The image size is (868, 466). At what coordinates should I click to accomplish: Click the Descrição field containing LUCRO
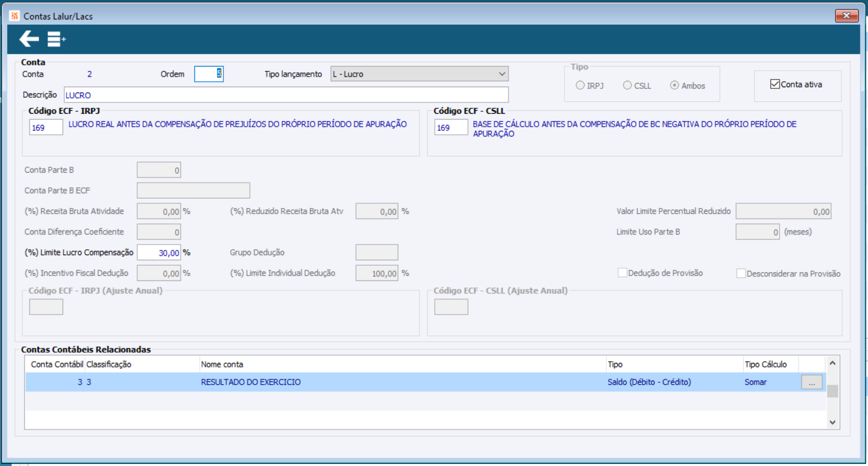285,95
